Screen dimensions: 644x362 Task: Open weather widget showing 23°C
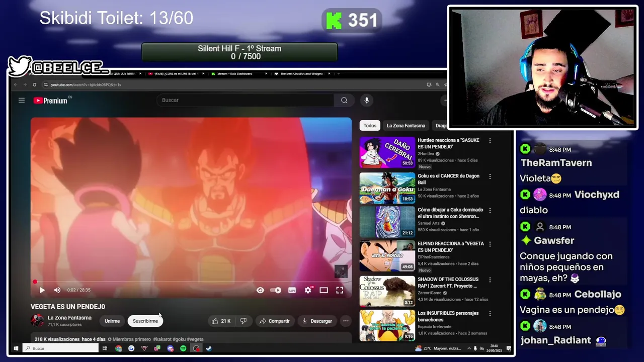tap(438, 348)
